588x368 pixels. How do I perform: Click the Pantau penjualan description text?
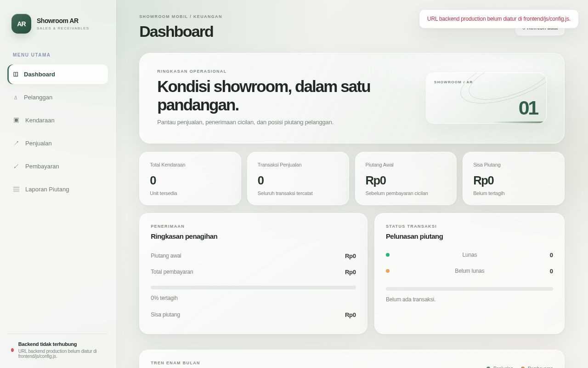click(245, 122)
